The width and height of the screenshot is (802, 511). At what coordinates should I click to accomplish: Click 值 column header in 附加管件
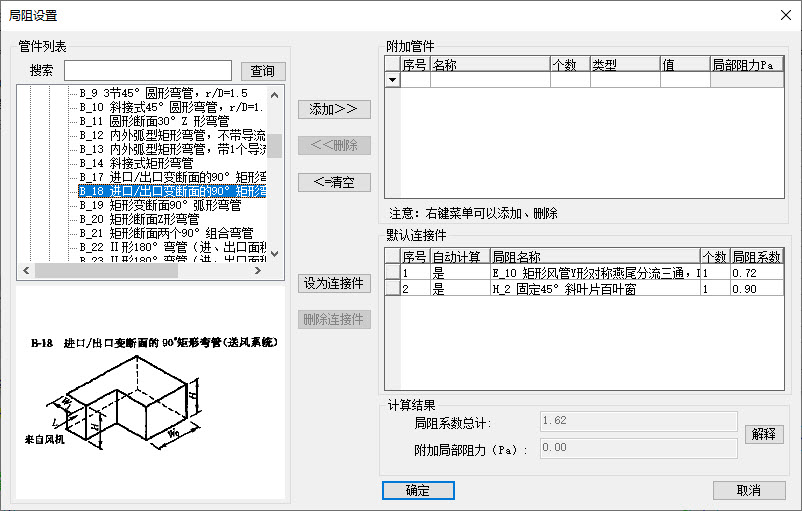tap(685, 64)
